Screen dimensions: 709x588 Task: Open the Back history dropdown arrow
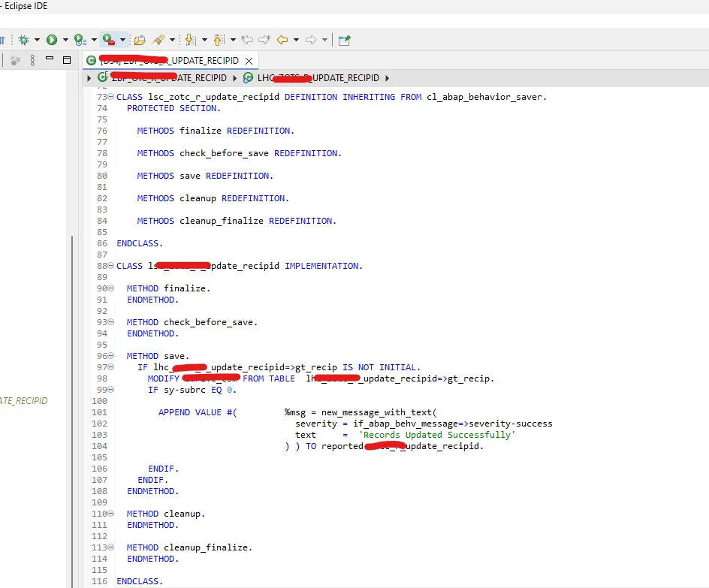[x=296, y=40]
